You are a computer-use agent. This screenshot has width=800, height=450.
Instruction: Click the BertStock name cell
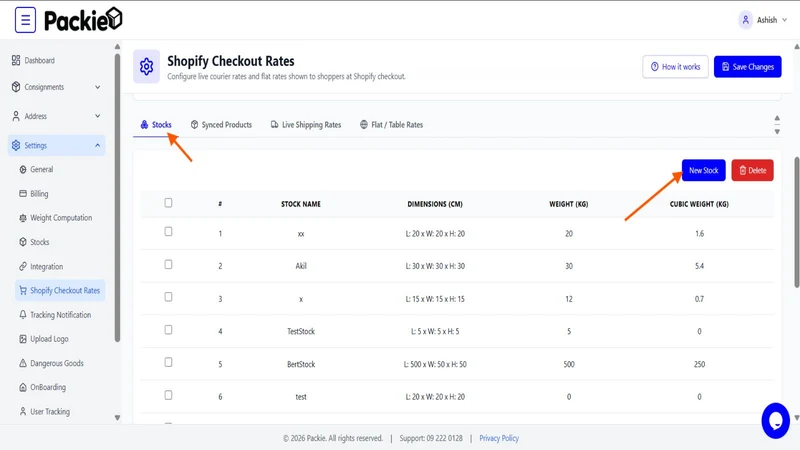(301, 364)
